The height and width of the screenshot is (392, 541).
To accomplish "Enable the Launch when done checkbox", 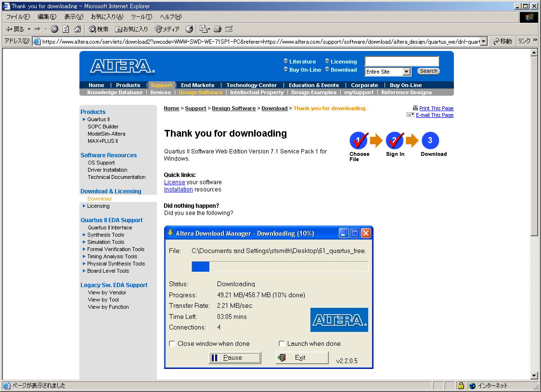I will pos(282,343).
